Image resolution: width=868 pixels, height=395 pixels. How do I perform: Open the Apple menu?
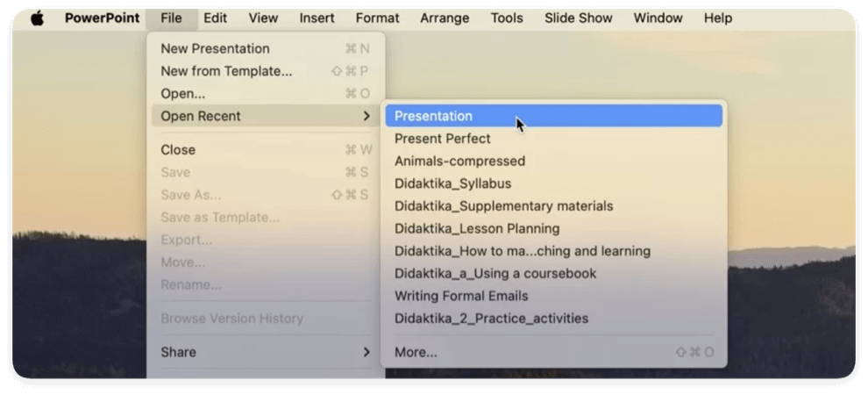37,18
